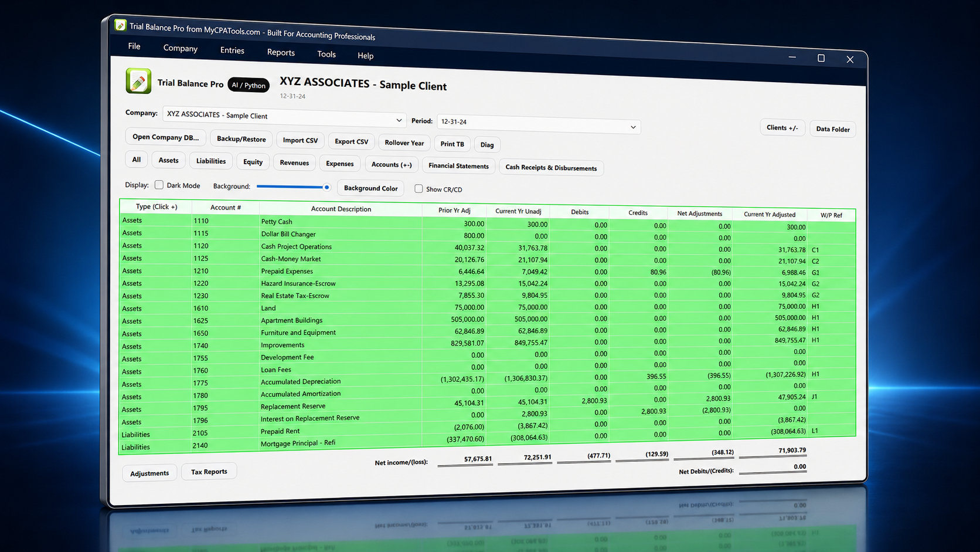Open the Period dropdown arrow
Viewport: 980px width, 552px height.
(x=633, y=127)
